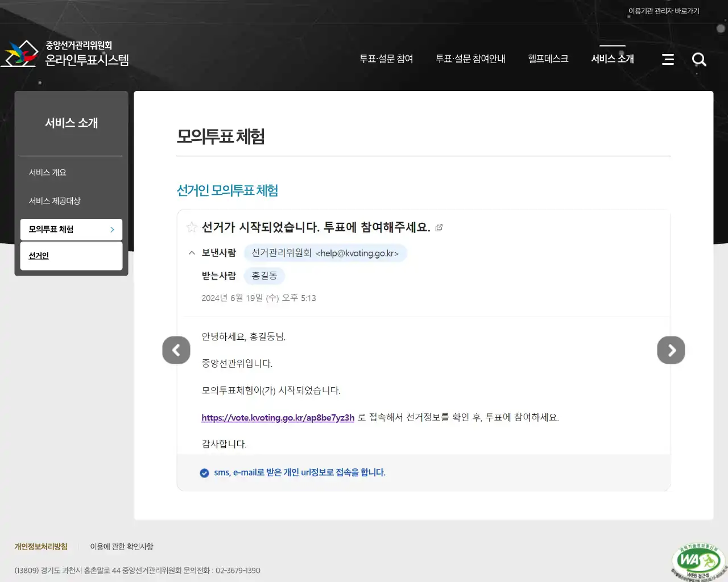The height and width of the screenshot is (582, 728).
Task: Click the external link icon beside email subject
Action: (x=439, y=227)
